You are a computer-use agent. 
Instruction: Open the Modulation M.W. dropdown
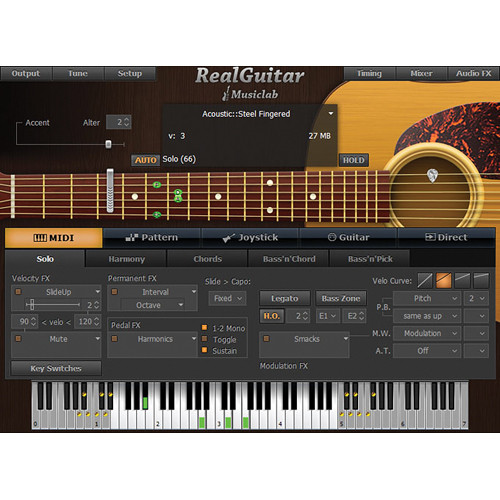pos(427,333)
